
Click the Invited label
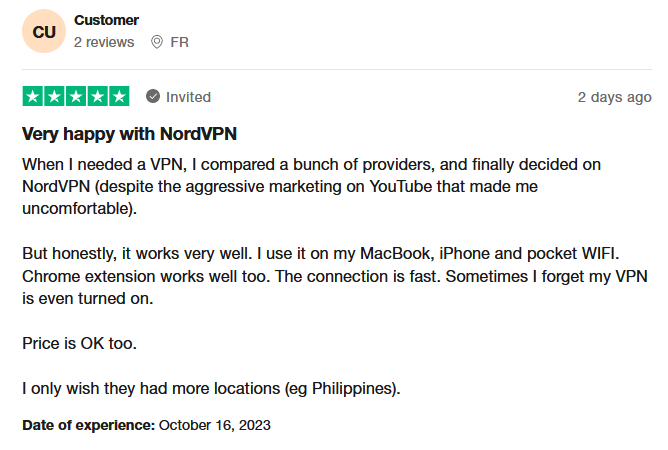click(x=188, y=97)
